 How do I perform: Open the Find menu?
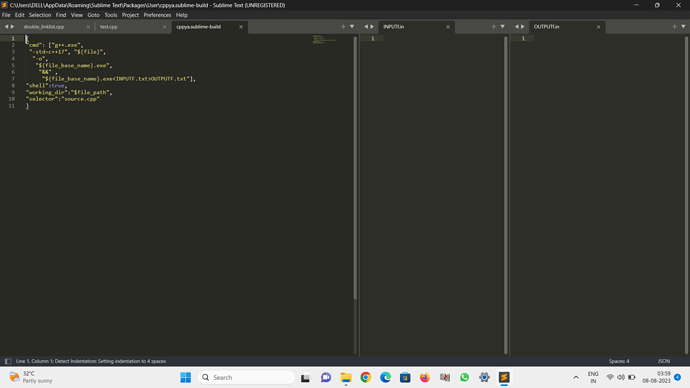[x=61, y=15]
